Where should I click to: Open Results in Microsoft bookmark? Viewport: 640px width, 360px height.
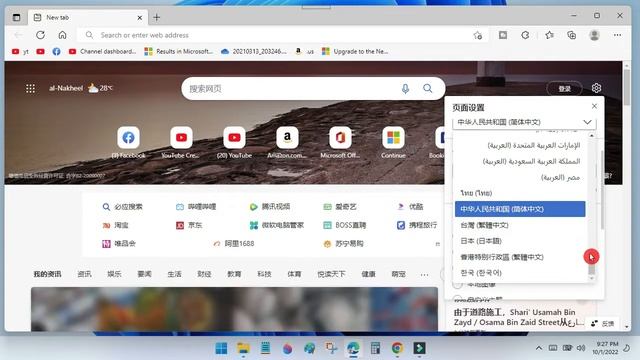tap(179, 51)
